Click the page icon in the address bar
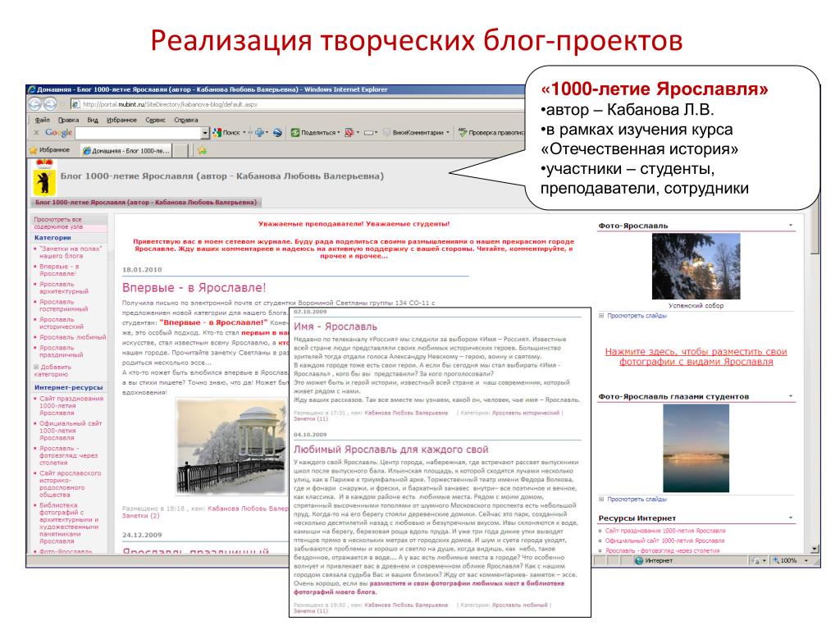This screenshot has width=840, height=630. coord(75,104)
